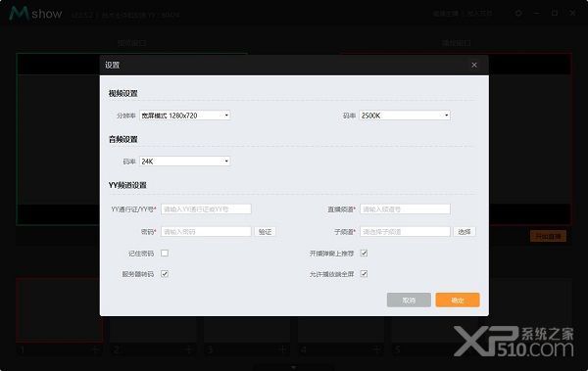Close the 设置 dialog with the X icon
This screenshot has width=588, height=371.
(474, 66)
